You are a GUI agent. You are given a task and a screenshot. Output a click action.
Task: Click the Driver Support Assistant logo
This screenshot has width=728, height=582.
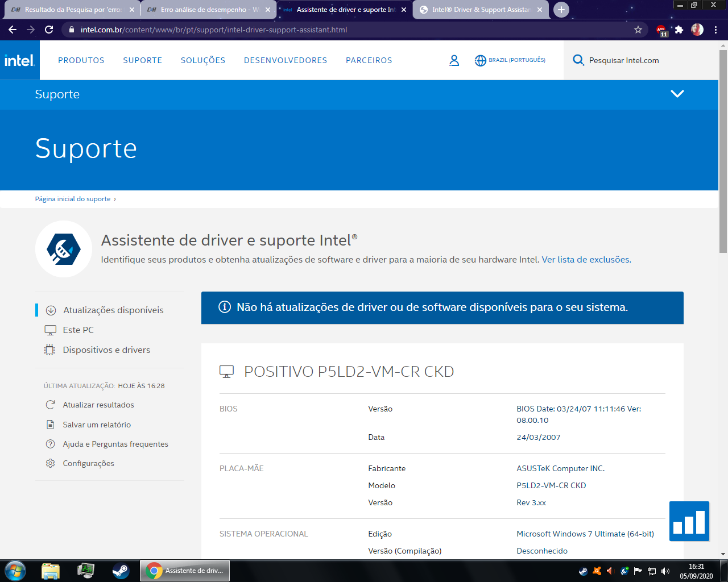64,249
